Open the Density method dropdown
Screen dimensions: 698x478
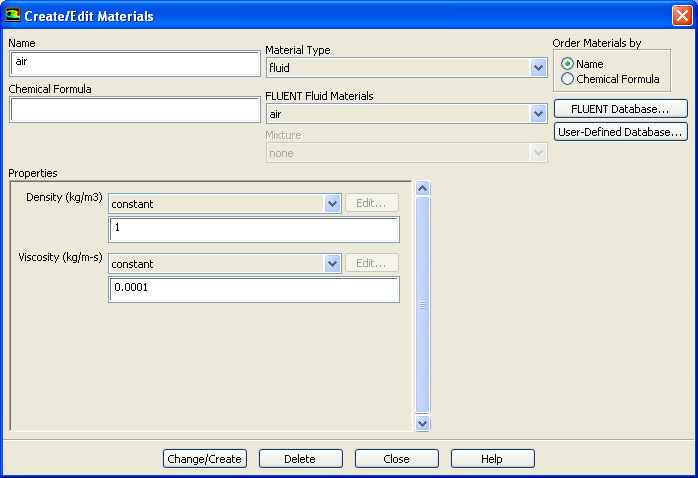click(x=225, y=203)
